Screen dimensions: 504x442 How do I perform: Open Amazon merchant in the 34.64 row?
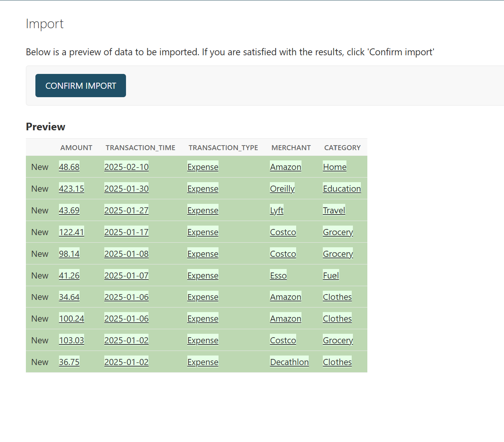pos(285,297)
